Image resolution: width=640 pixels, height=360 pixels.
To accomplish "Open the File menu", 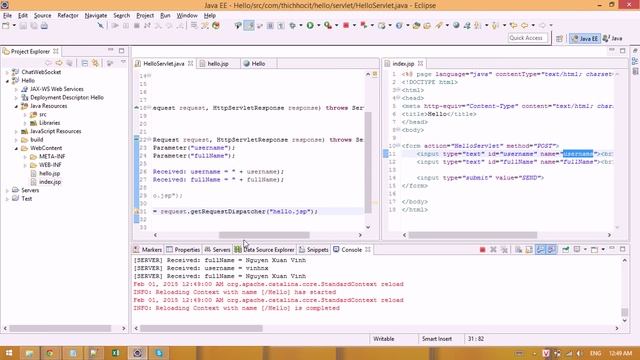I will pos(7,16).
